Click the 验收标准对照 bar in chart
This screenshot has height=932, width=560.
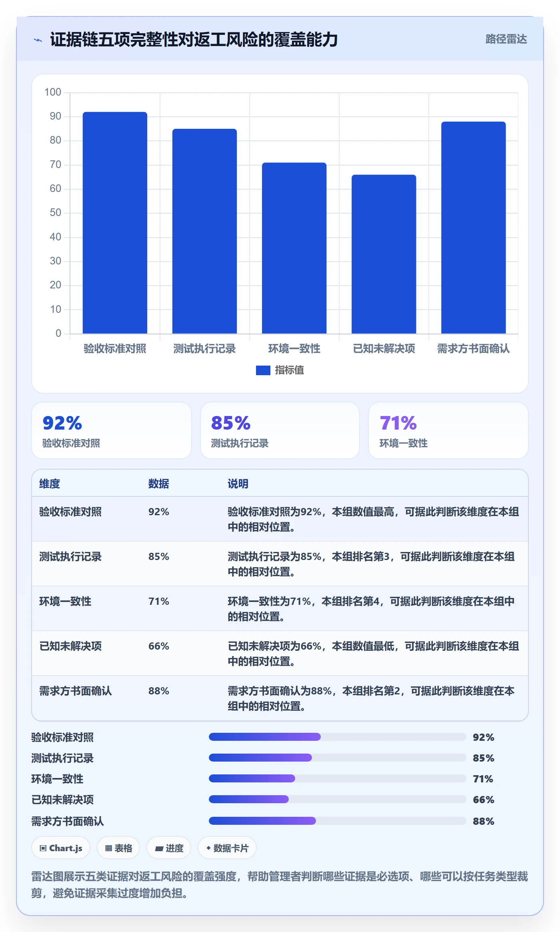(115, 223)
